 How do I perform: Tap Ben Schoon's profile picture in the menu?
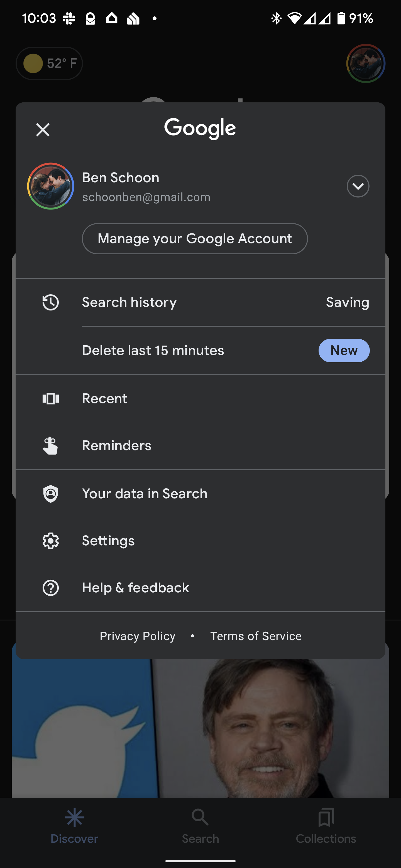pyautogui.click(x=51, y=186)
